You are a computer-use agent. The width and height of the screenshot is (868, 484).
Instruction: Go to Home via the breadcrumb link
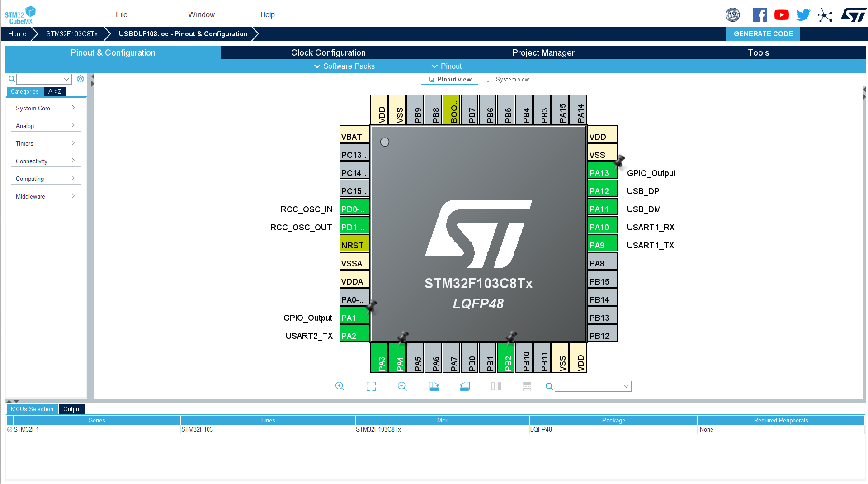17,33
